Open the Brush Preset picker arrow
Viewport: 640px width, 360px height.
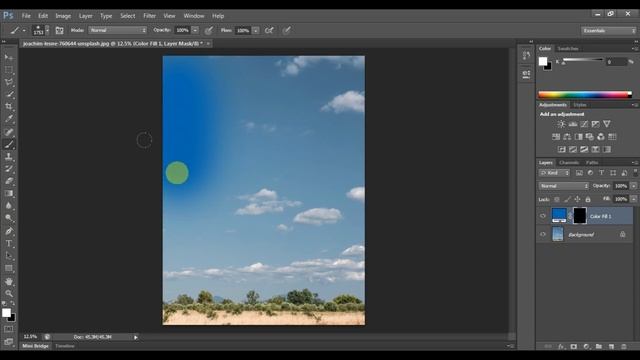point(47,30)
